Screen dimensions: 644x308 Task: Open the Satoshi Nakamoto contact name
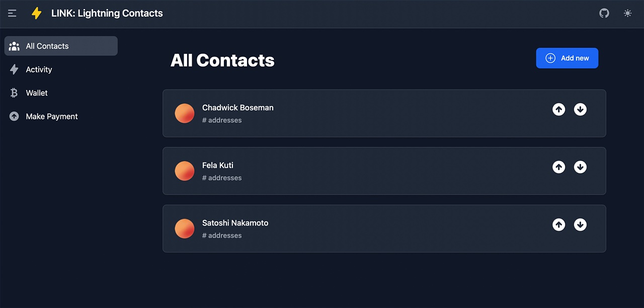click(235, 223)
